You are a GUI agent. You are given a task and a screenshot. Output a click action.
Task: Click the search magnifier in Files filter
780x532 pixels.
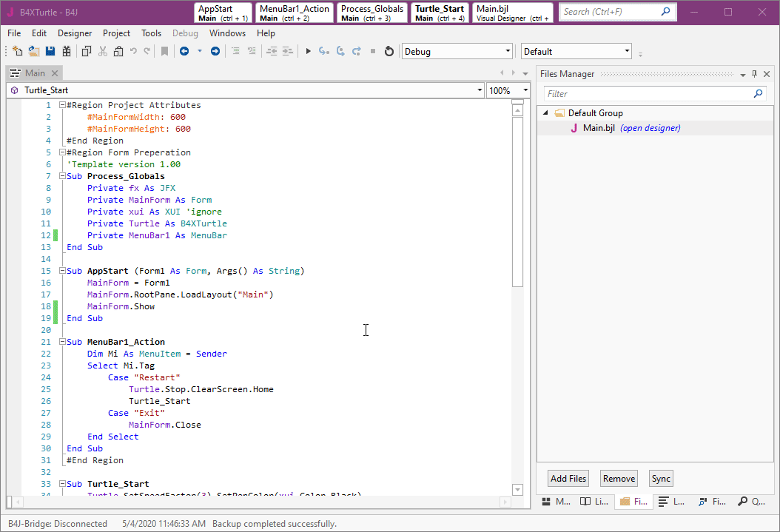click(758, 94)
